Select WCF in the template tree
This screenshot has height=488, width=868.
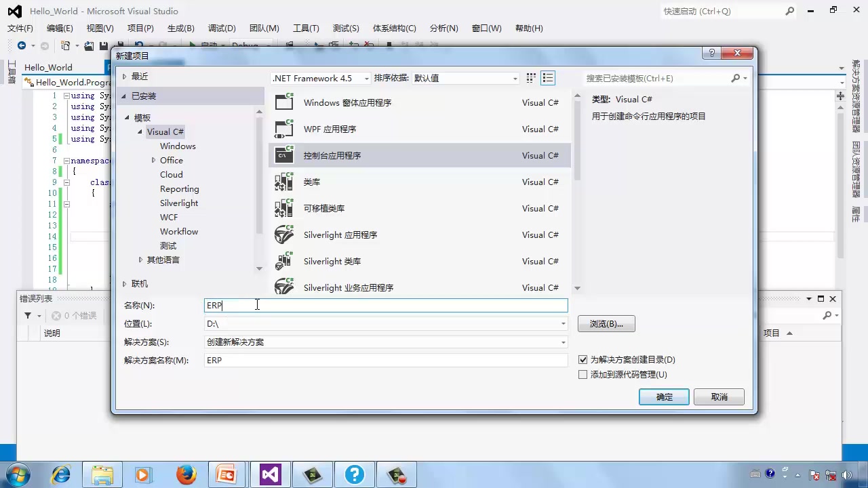[169, 218]
